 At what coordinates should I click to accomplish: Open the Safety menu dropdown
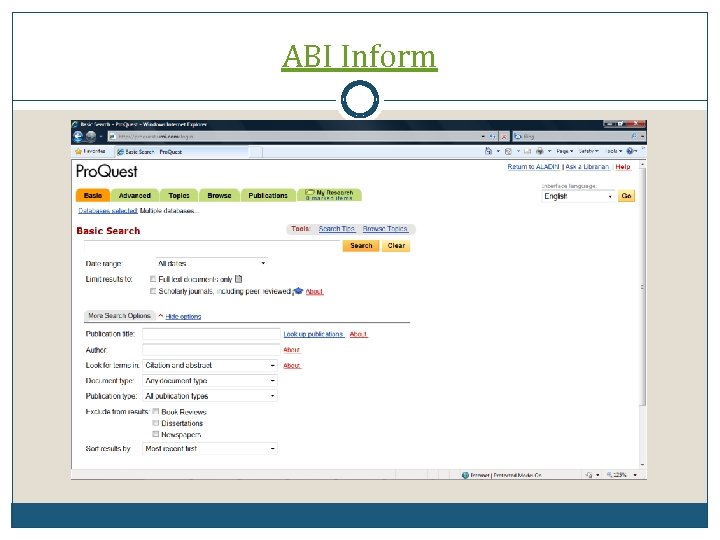click(x=588, y=151)
